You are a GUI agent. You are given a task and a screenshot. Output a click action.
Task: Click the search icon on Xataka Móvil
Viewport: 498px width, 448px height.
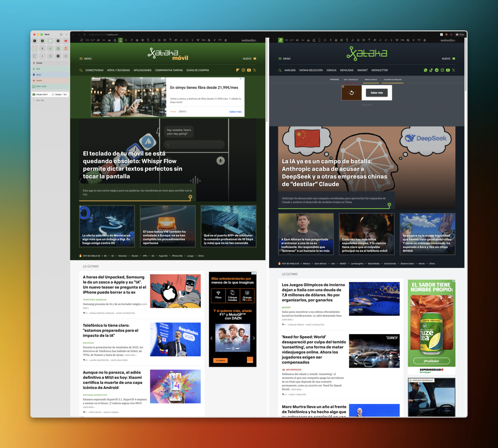pyautogui.click(x=81, y=70)
